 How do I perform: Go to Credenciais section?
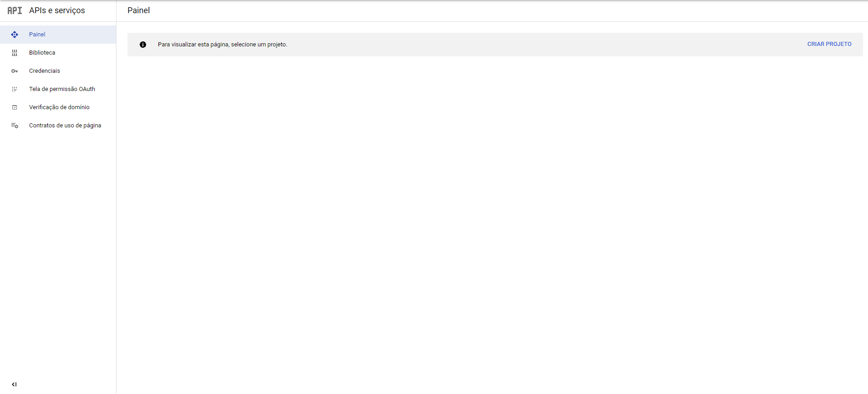click(x=58, y=71)
